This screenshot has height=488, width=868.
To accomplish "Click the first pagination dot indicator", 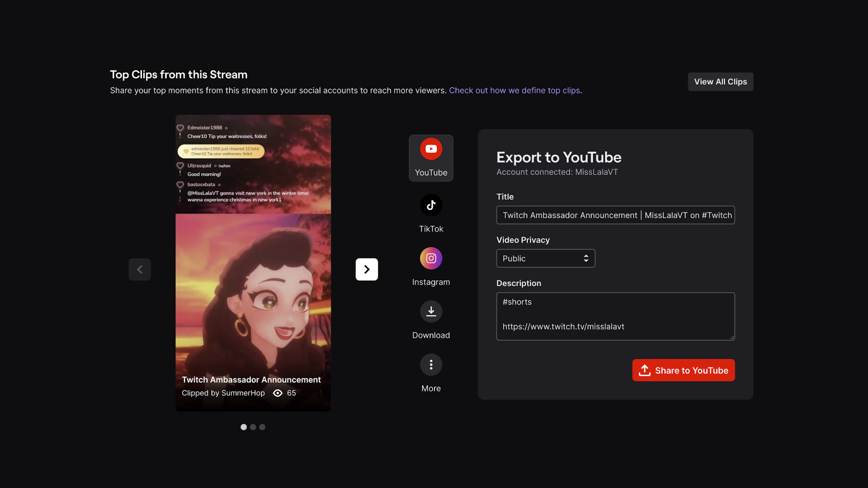I will [244, 427].
